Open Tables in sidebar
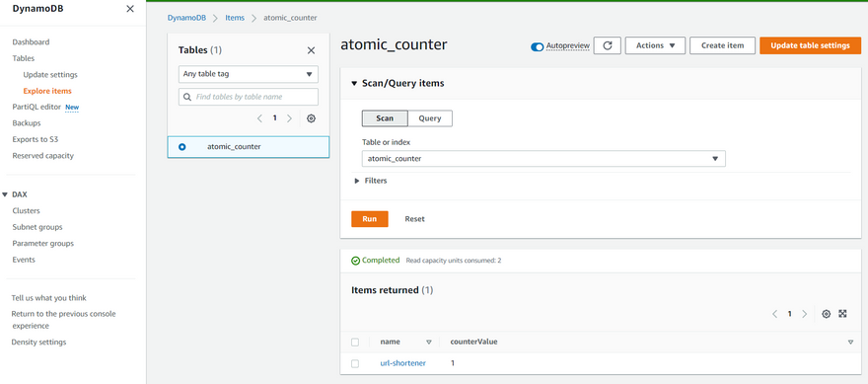The image size is (868, 384). click(x=24, y=58)
